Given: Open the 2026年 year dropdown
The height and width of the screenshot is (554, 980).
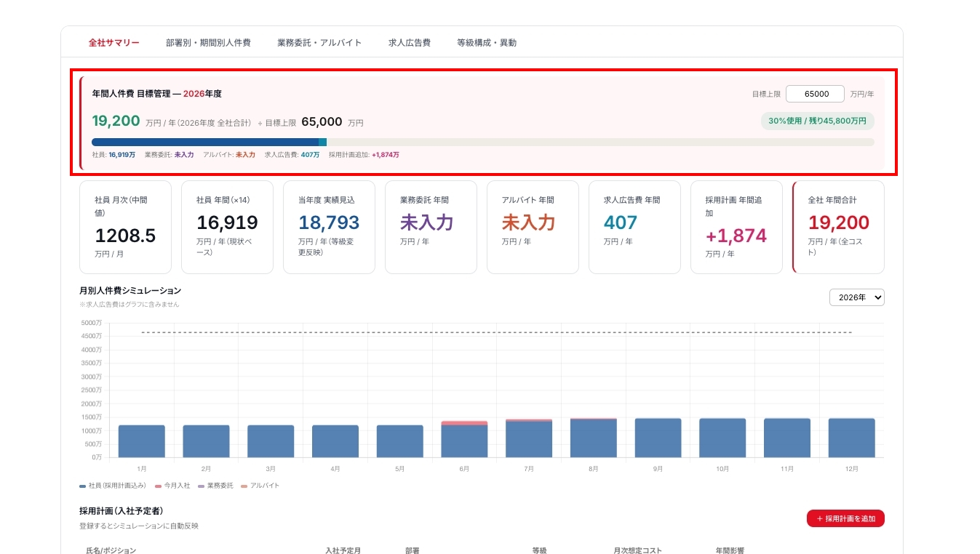Looking at the screenshot, I should click(857, 297).
